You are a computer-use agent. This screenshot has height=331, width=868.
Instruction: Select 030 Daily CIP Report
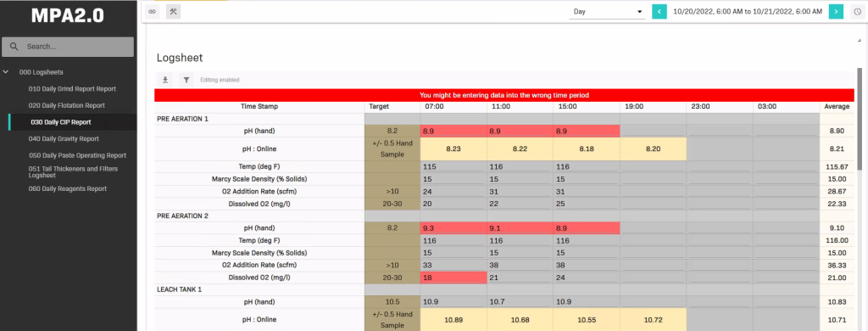[61, 122]
